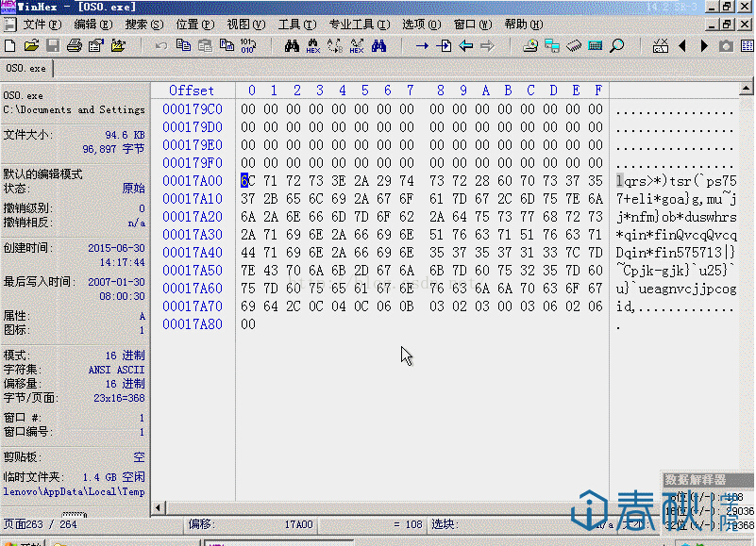Click the 字节/页面 value 23x16=368
The height and width of the screenshot is (546, 756).
coord(119,398)
